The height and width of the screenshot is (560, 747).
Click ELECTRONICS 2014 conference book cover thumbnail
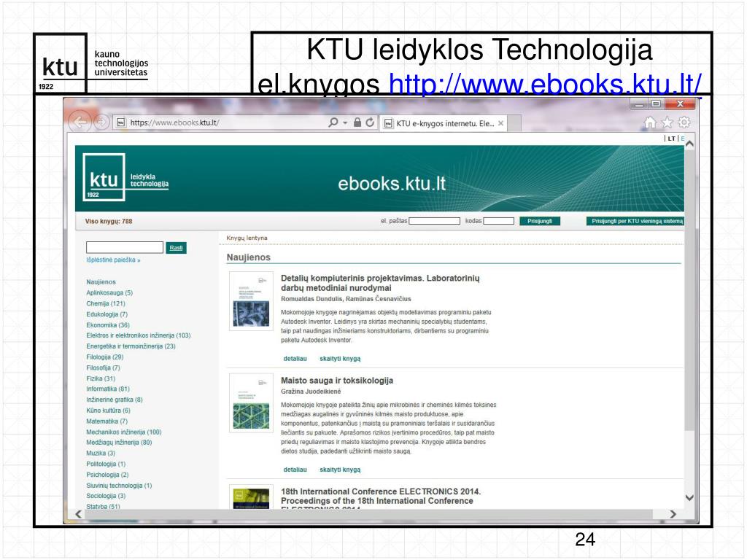251,497
